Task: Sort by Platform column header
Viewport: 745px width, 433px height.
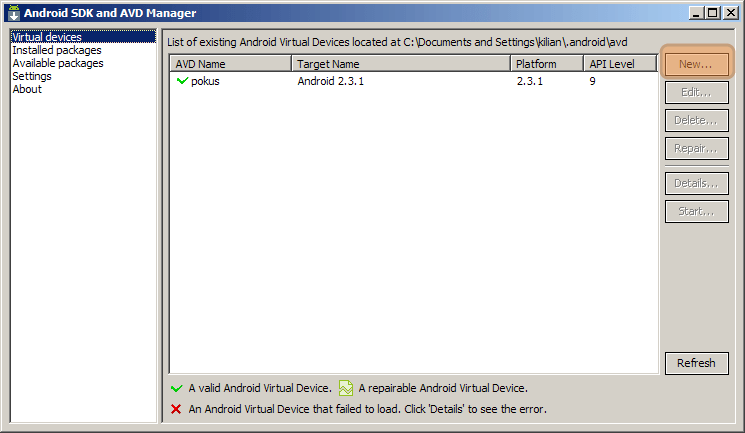Action: point(547,64)
